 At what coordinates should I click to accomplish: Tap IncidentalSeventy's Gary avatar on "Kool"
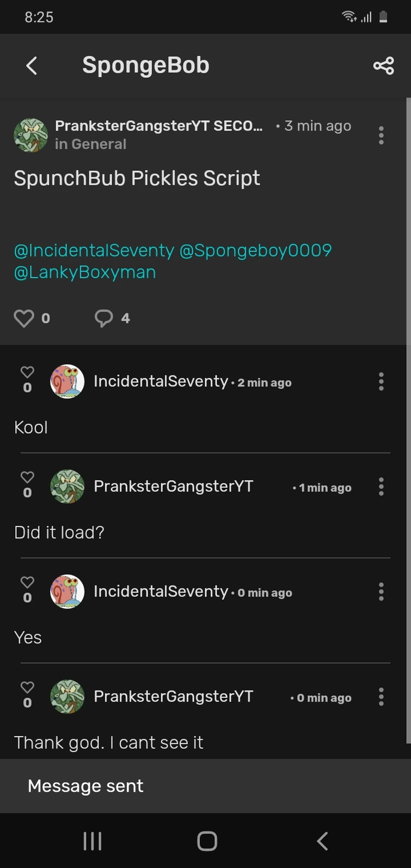pos(67,382)
